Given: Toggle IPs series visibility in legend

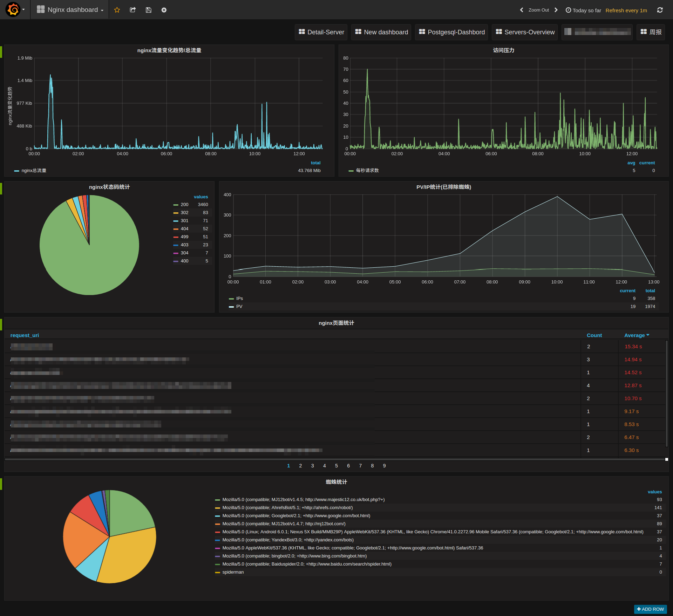Looking at the screenshot, I should [x=239, y=299].
